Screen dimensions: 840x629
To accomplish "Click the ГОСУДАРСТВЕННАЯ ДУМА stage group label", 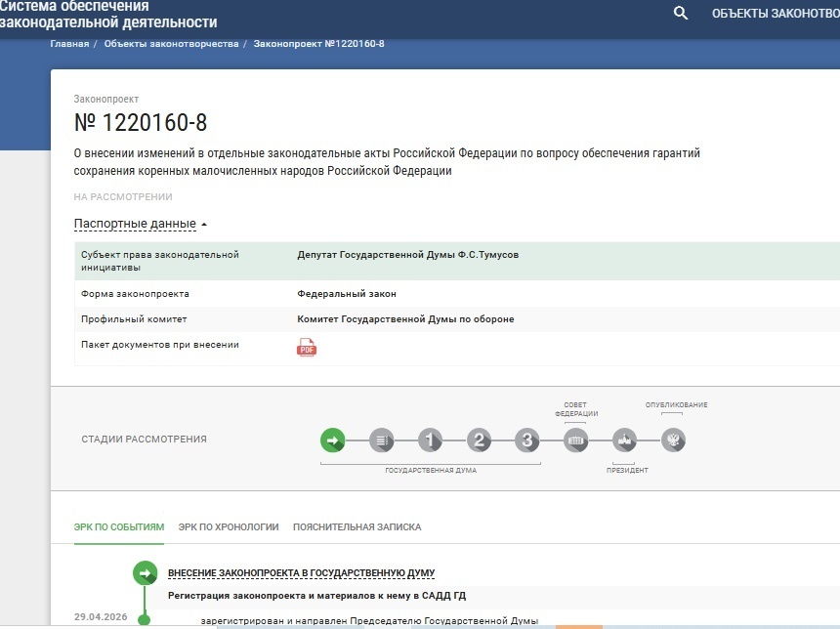I will point(431,471).
